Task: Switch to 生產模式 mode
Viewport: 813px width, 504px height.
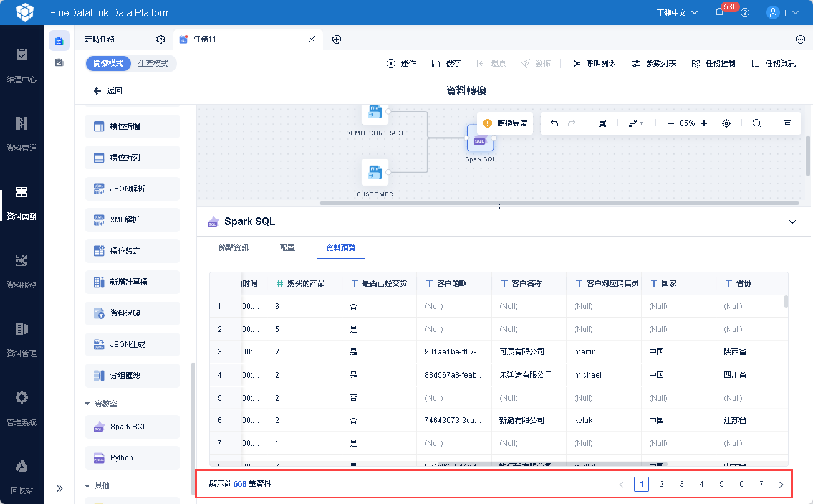Action: coord(153,64)
